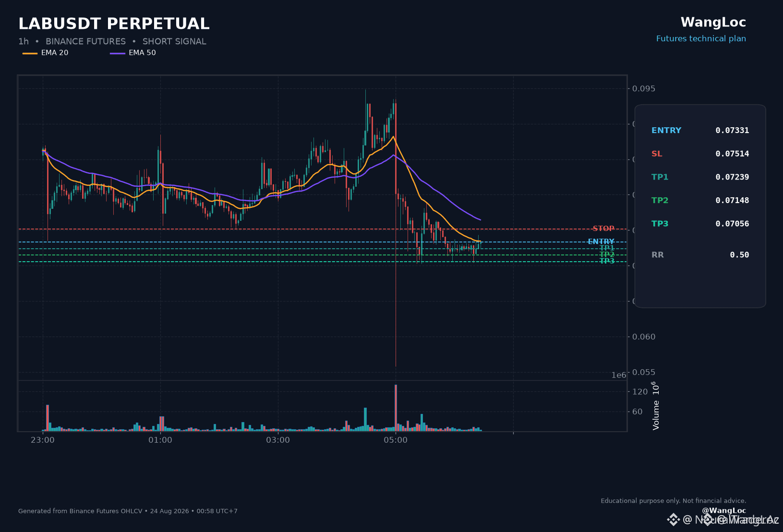
Task: Click the 05:00 time axis label
Action: [x=396, y=440]
